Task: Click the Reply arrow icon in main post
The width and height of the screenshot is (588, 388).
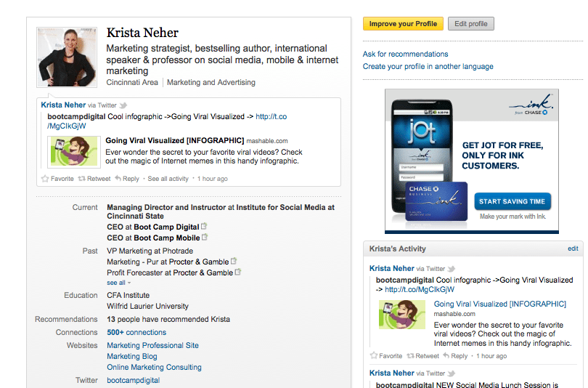Action: click(118, 178)
